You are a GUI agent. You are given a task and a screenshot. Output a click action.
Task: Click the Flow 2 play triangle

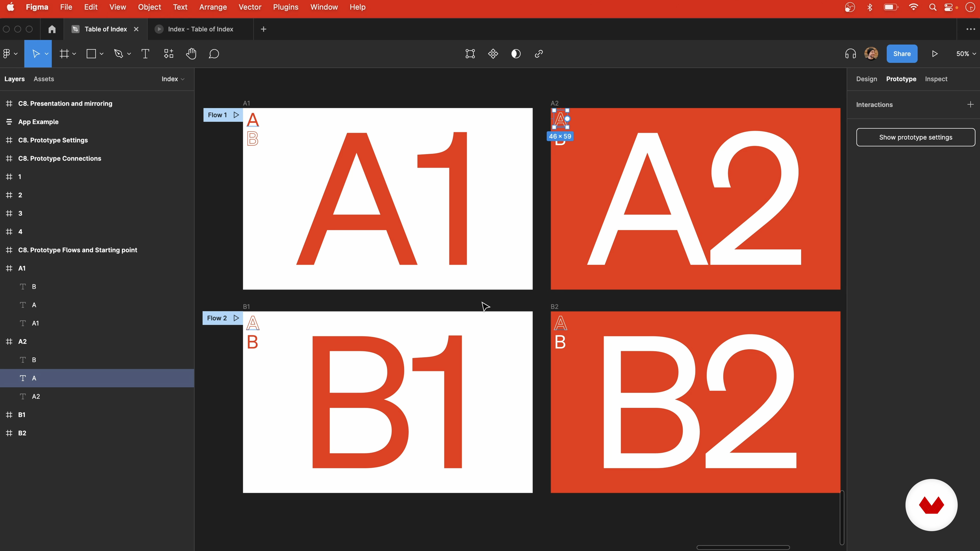(x=236, y=318)
